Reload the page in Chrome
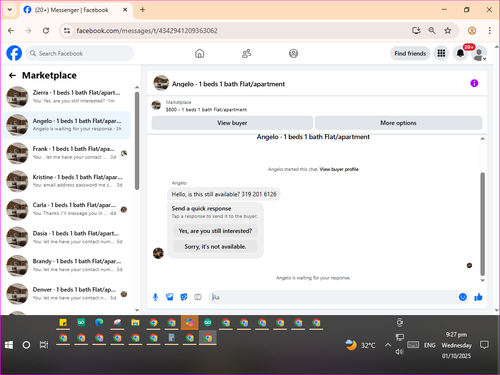Screen dimensions: 500x375 pos(46,31)
